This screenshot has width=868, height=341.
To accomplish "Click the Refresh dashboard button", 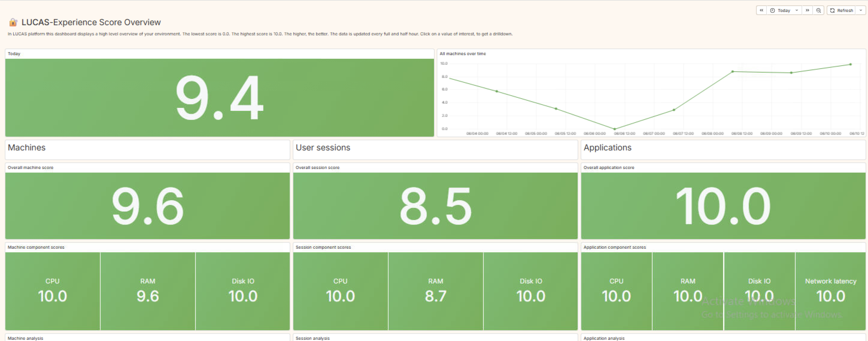I will [841, 11].
